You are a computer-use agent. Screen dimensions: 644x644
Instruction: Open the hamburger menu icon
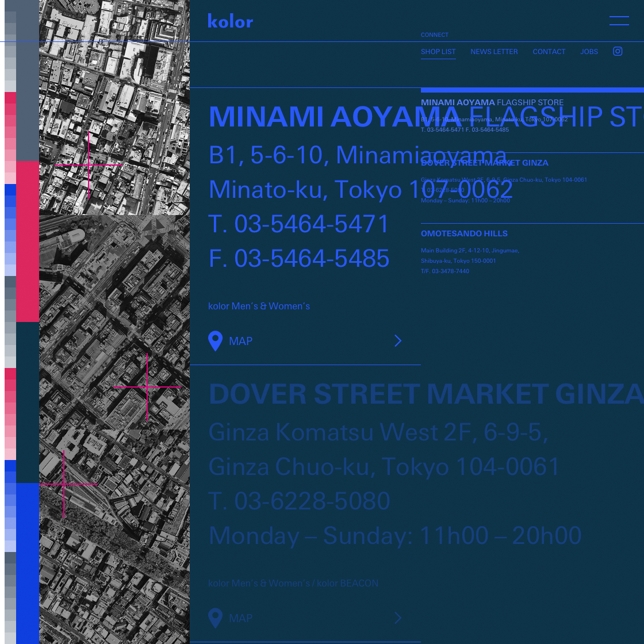point(619,21)
